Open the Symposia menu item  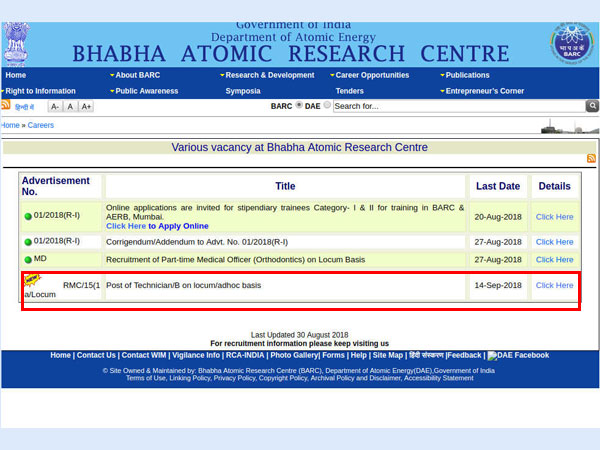coord(243,91)
